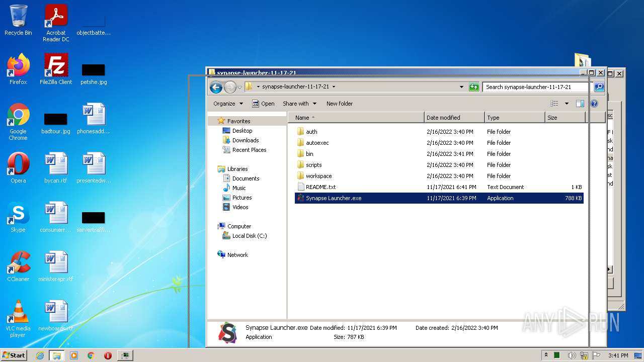The width and height of the screenshot is (644, 362).
Task: Click the Explorer Forward arrow button
Action: [x=230, y=87]
